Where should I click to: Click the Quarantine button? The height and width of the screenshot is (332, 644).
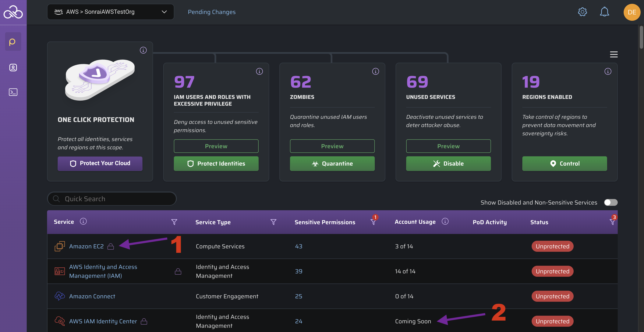[332, 163]
